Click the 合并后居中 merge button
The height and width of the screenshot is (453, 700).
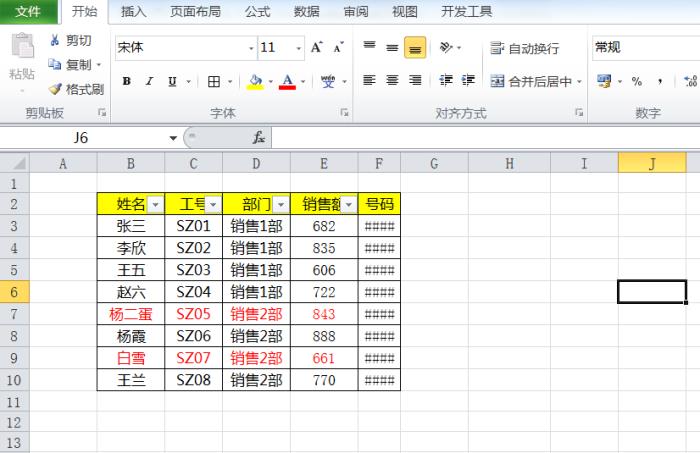[x=531, y=82]
